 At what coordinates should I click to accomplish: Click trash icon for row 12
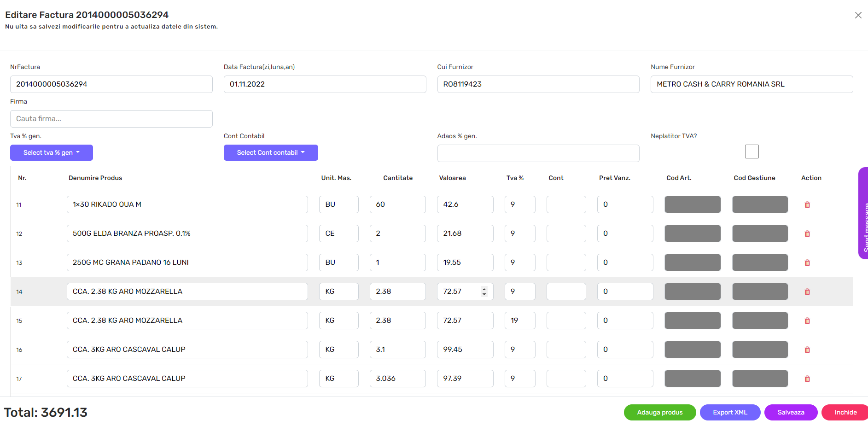pyautogui.click(x=807, y=233)
